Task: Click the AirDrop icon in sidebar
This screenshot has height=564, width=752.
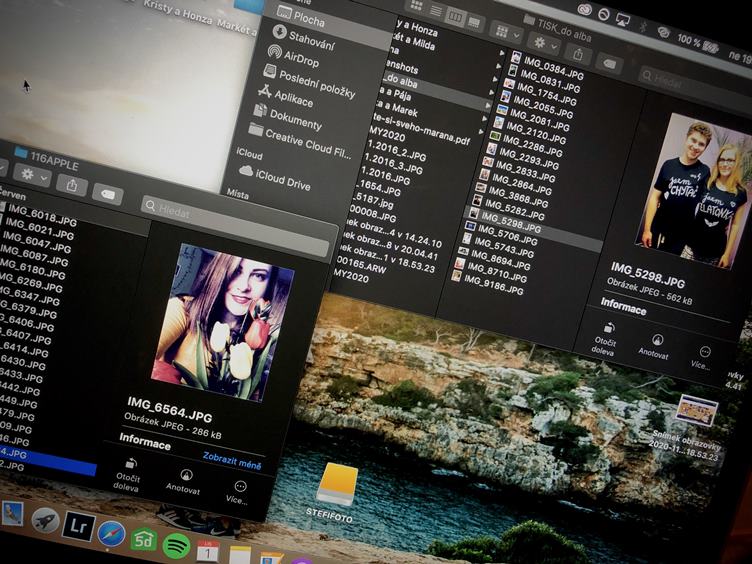Action: [x=274, y=51]
